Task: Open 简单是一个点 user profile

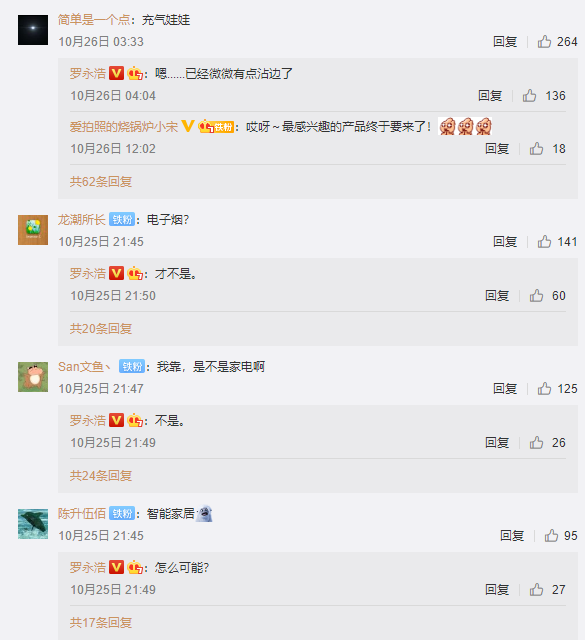Action: [x=94, y=20]
